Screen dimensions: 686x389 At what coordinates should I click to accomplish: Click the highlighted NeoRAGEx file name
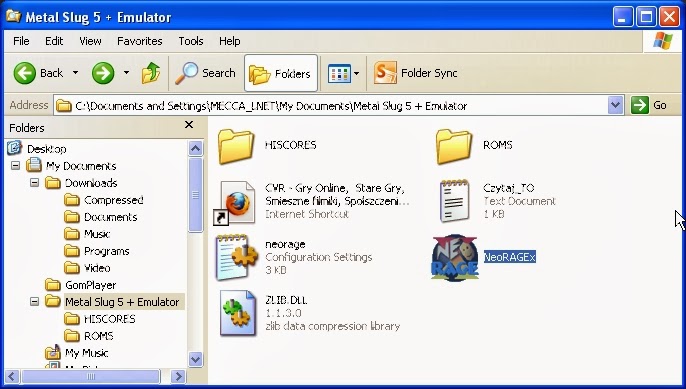[510, 257]
